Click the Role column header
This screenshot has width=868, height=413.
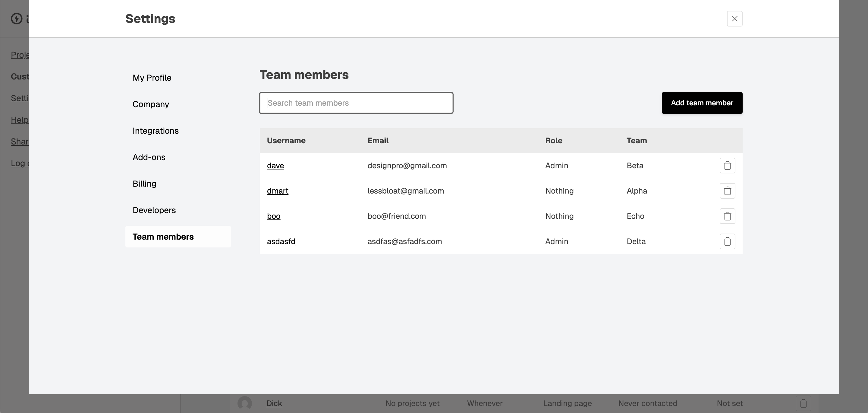pyautogui.click(x=554, y=141)
